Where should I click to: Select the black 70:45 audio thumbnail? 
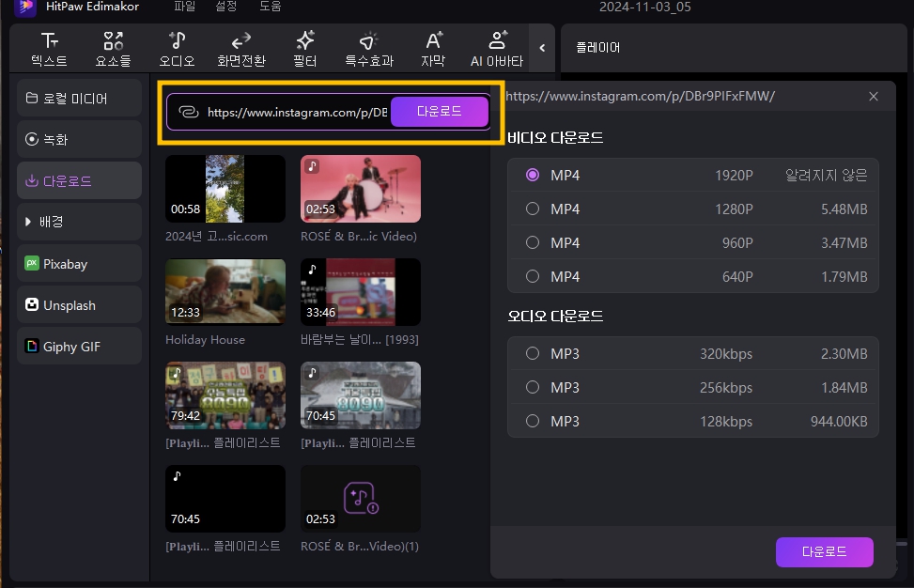[225, 498]
